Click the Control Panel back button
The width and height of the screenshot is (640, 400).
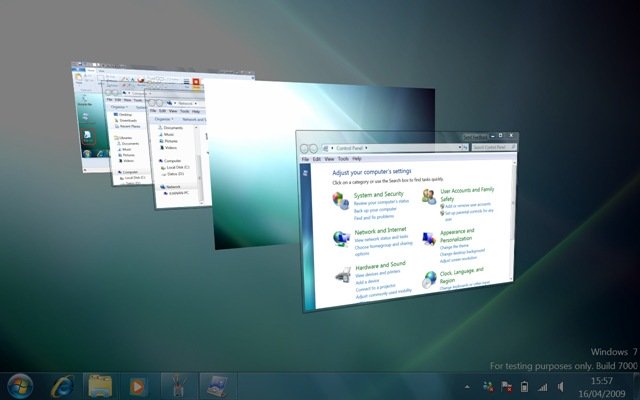[x=304, y=149]
